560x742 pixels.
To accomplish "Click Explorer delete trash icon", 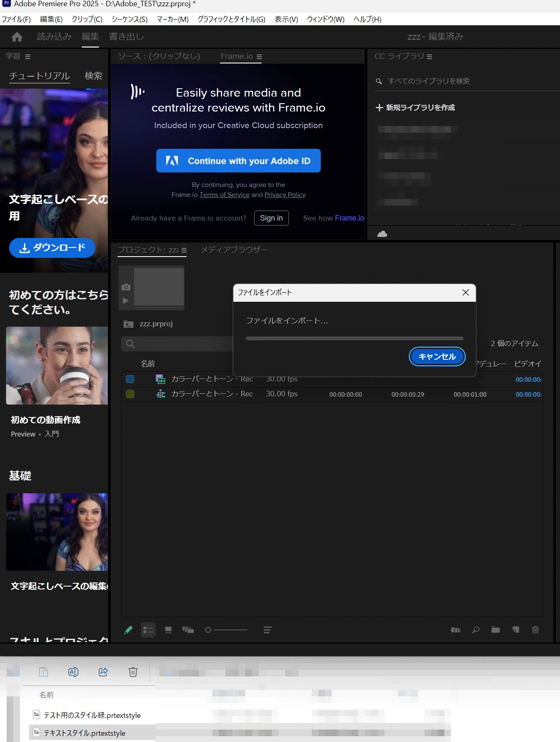I will tap(133, 672).
